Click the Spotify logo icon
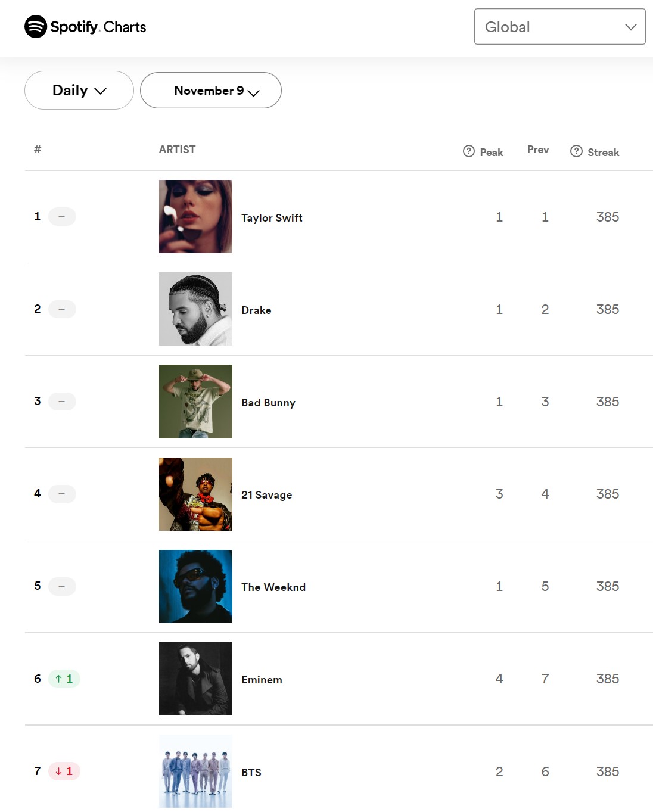The width and height of the screenshot is (653, 812). [36, 27]
